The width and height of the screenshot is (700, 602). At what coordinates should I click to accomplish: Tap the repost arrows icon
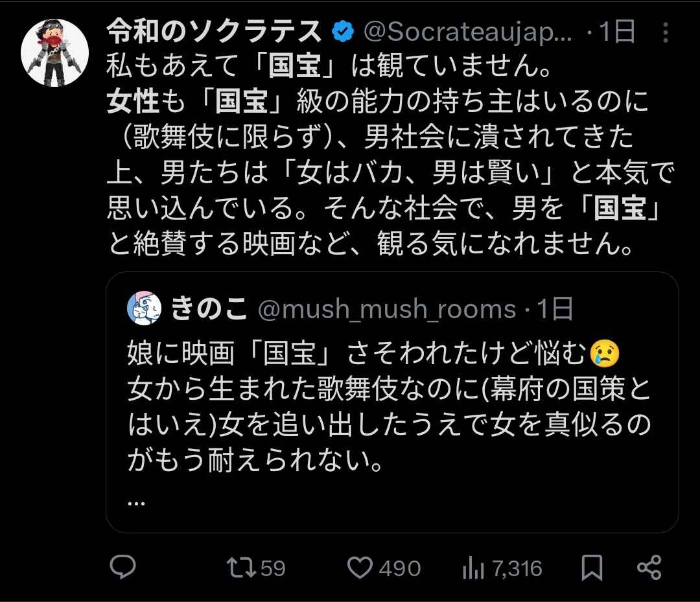coord(242,568)
